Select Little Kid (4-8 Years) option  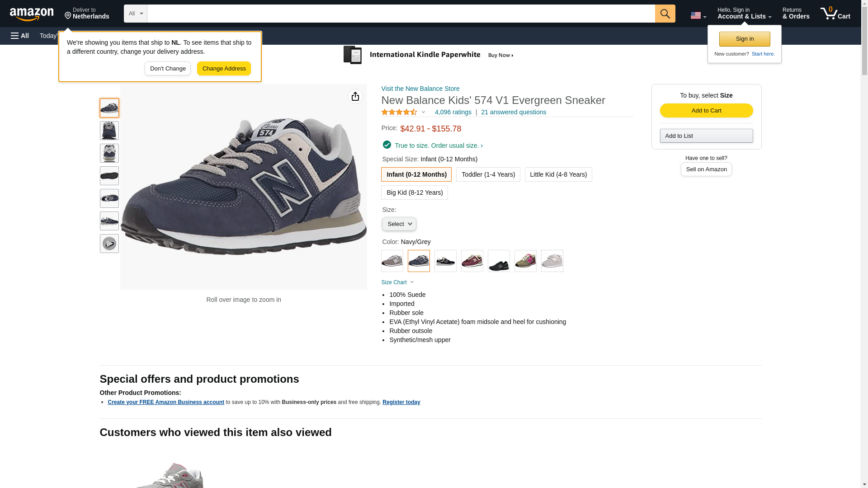pos(558,174)
